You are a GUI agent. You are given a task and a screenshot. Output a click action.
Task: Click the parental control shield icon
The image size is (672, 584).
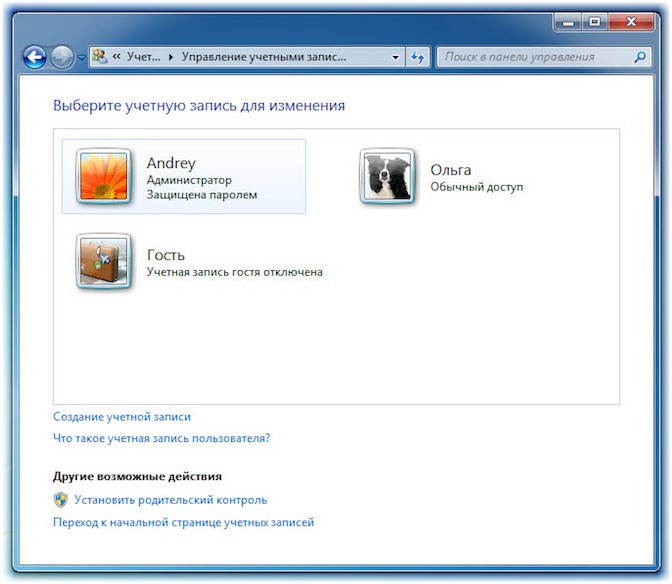(60, 500)
